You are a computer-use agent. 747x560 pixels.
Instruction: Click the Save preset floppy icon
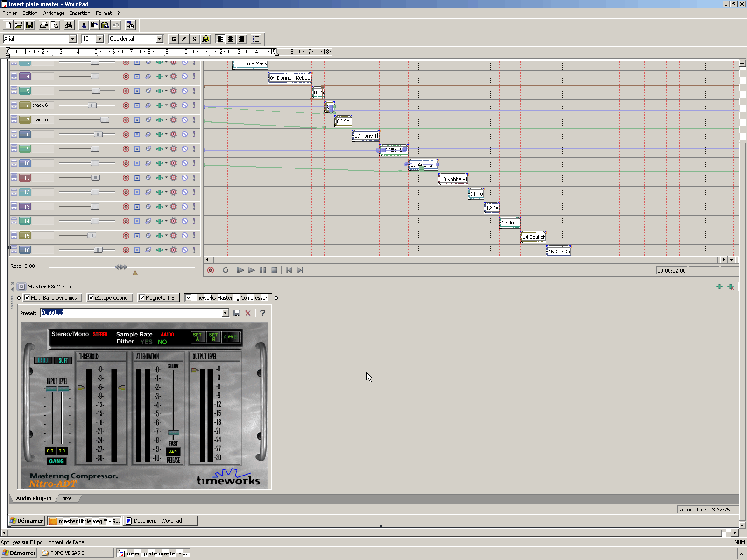237,313
